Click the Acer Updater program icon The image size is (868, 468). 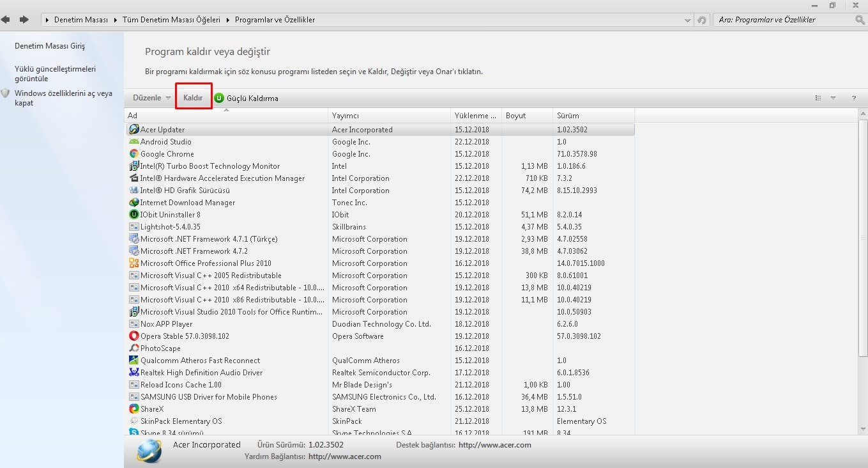click(x=133, y=130)
